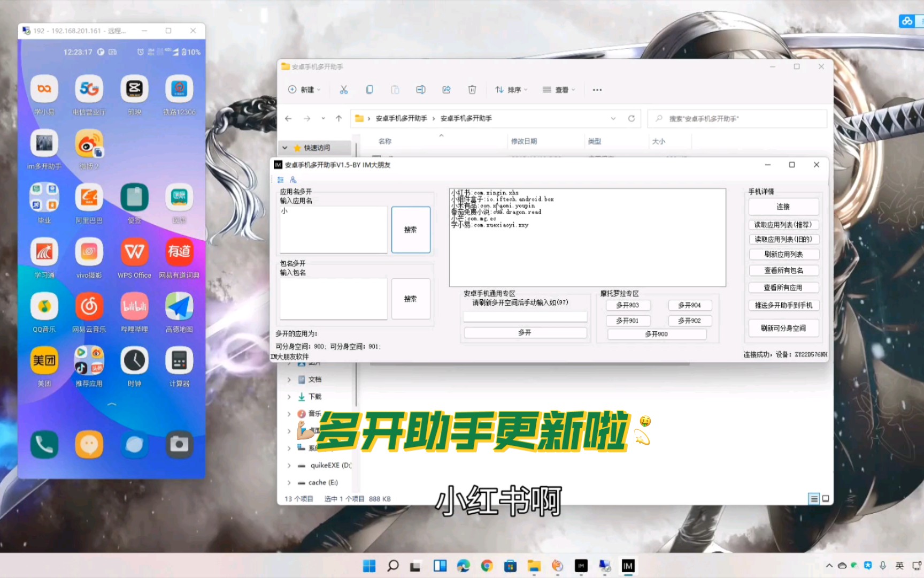Open the WPS Office phone app
The width and height of the screenshot is (924, 578).
pyautogui.click(x=134, y=252)
